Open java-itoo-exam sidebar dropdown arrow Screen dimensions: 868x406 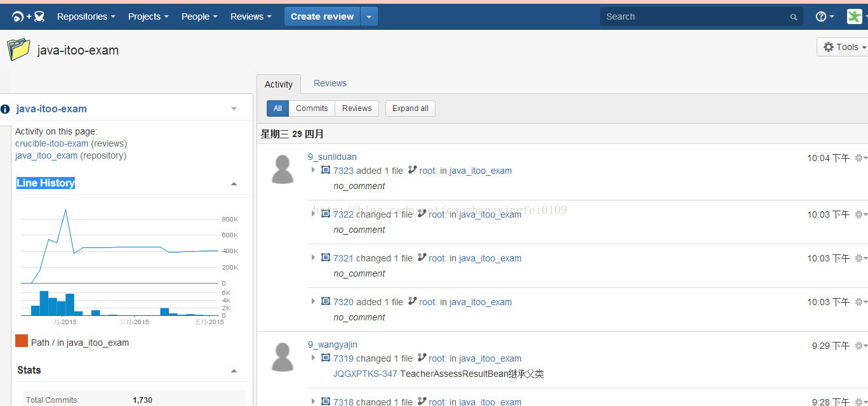click(234, 109)
